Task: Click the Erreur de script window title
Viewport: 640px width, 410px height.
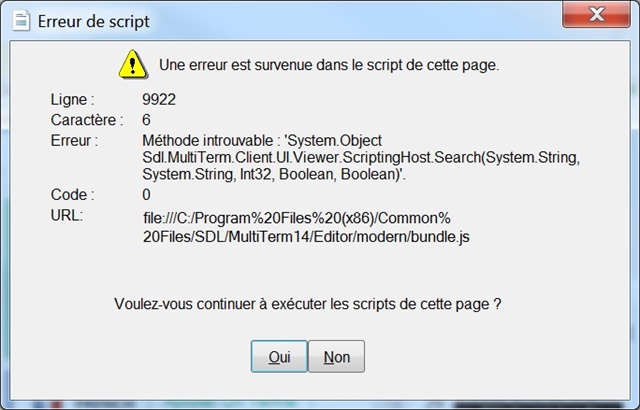Action: pos(93,21)
